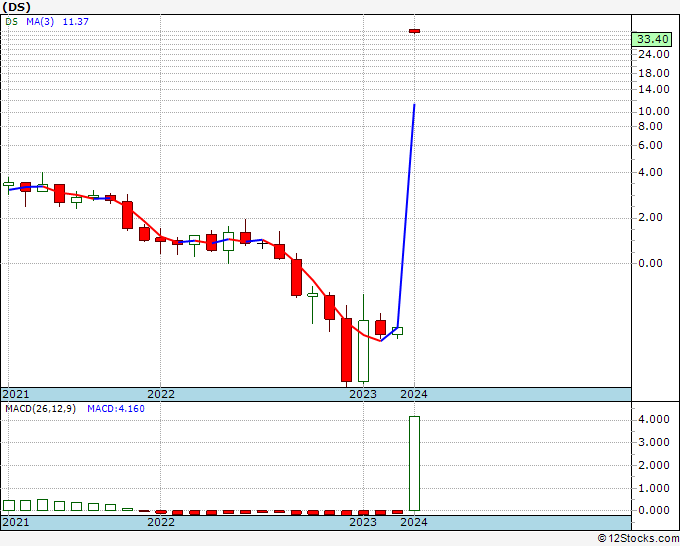
Task: Click the 2.00 price axis label
Action: click(x=651, y=217)
